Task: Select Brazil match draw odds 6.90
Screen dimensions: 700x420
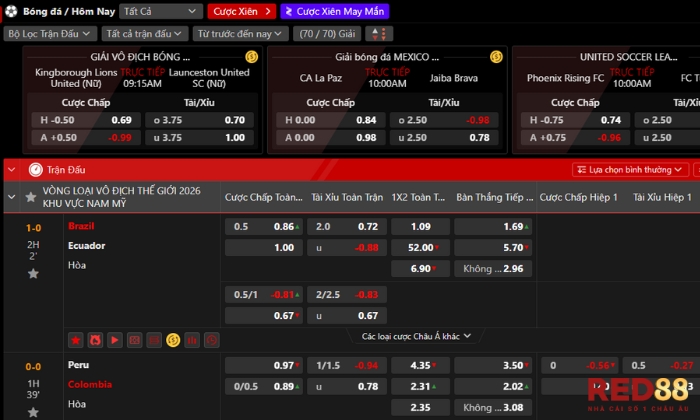Action: (421, 269)
